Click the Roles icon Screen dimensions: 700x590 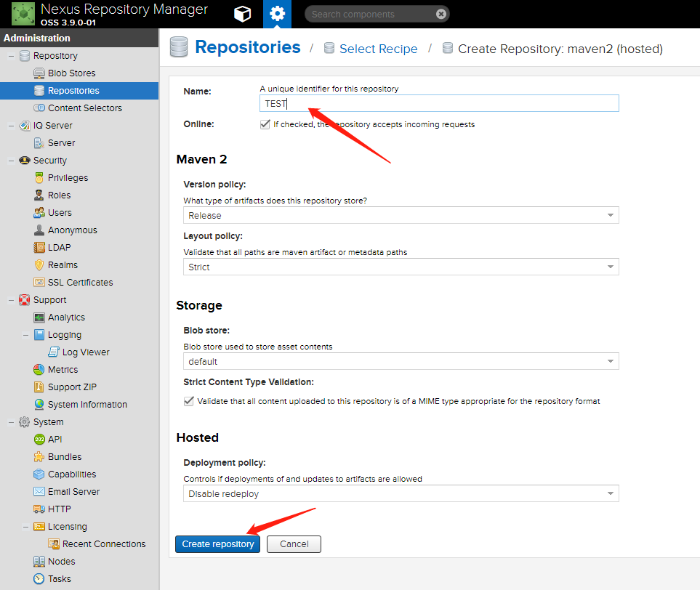click(39, 195)
